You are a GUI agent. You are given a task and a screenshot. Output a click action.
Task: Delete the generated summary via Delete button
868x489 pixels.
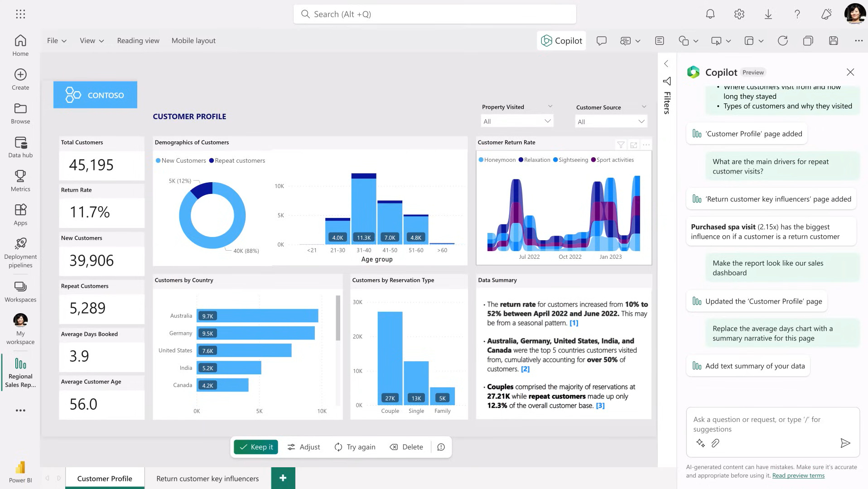point(406,447)
